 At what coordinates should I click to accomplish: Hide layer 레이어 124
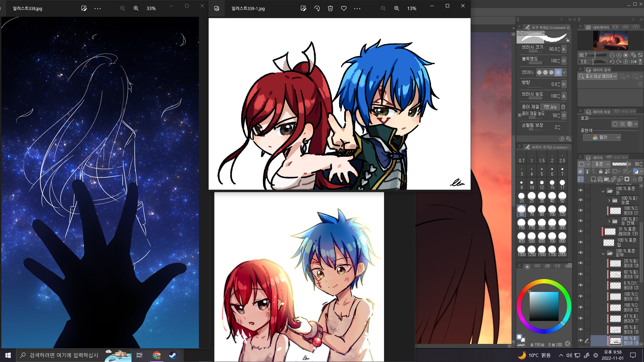click(x=581, y=274)
